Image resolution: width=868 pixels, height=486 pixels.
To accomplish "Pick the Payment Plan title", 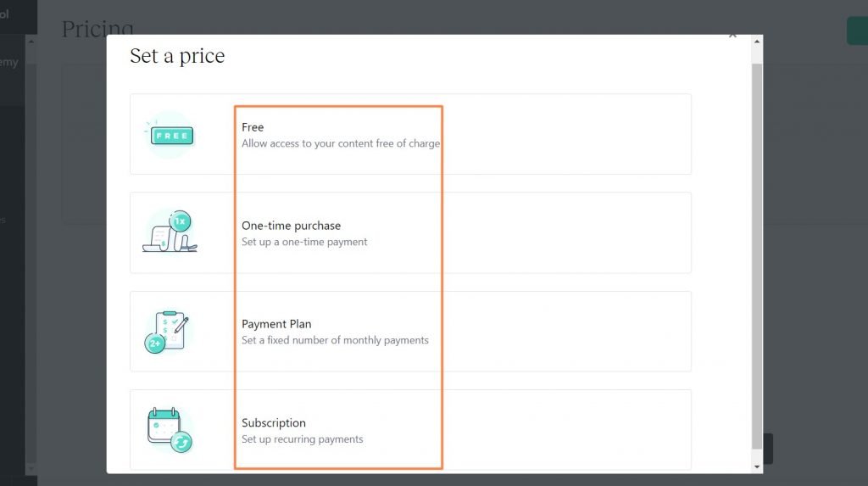I will pyautogui.click(x=276, y=324).
